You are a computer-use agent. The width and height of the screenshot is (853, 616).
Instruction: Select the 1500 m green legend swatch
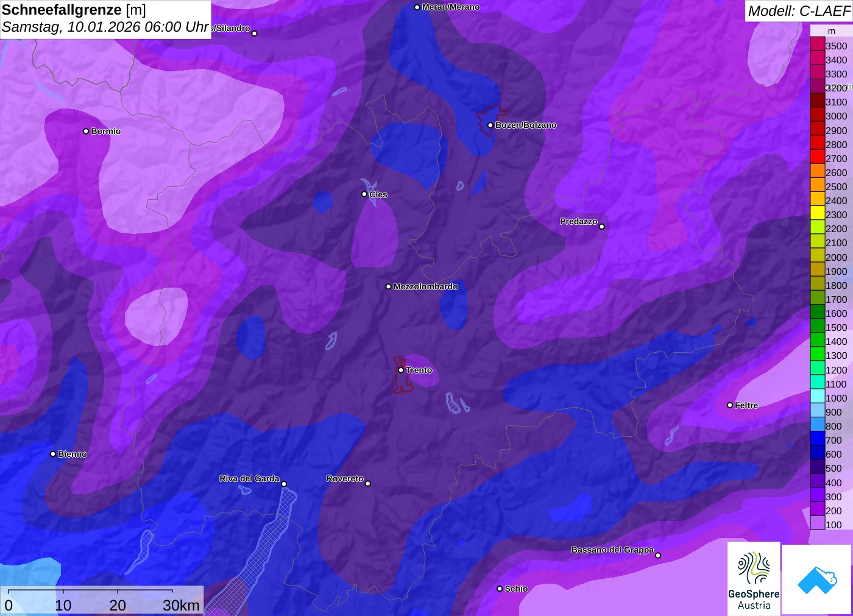[817, 325]
